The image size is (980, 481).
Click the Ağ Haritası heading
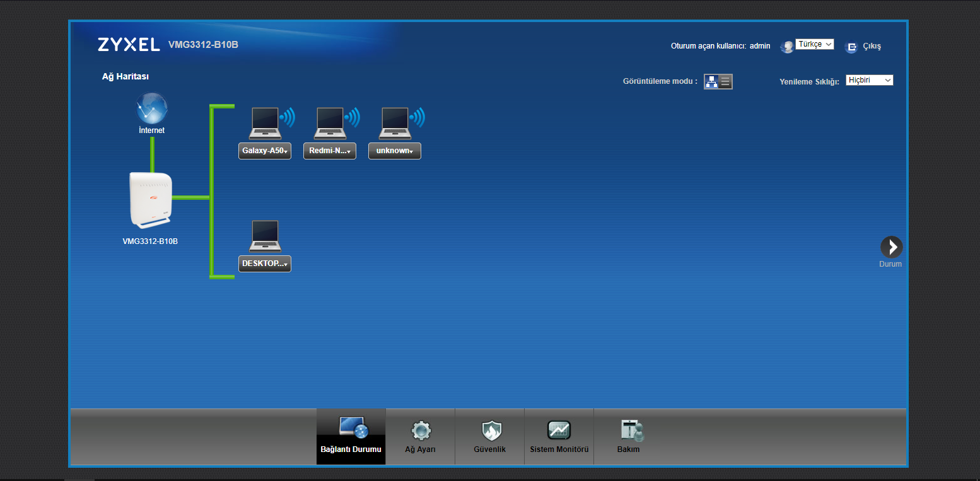coord(125,76)
